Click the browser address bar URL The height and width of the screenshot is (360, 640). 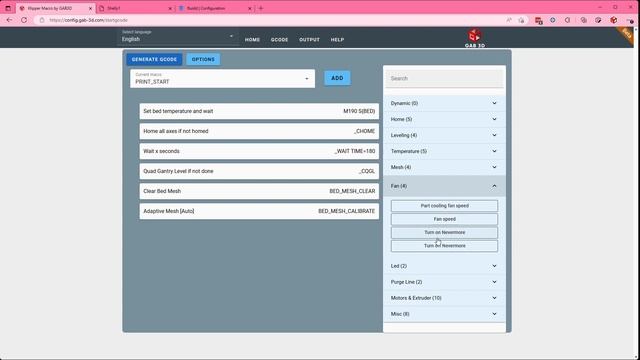(89, 20)
